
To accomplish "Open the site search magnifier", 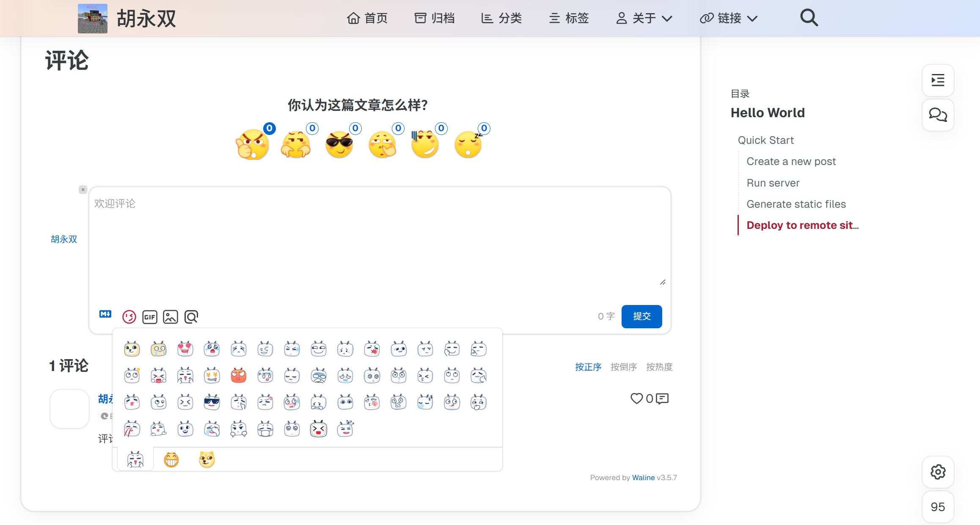I will 809,18.
